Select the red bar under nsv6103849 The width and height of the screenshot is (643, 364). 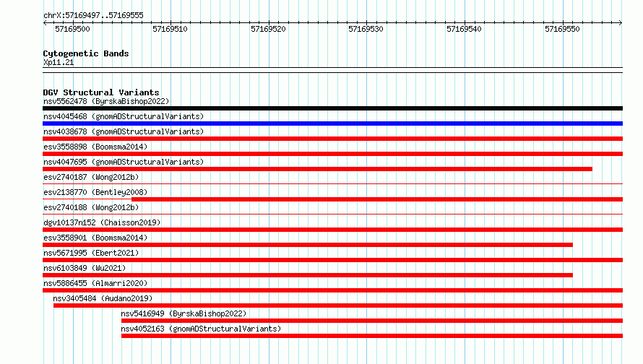[x=308, y=275]
